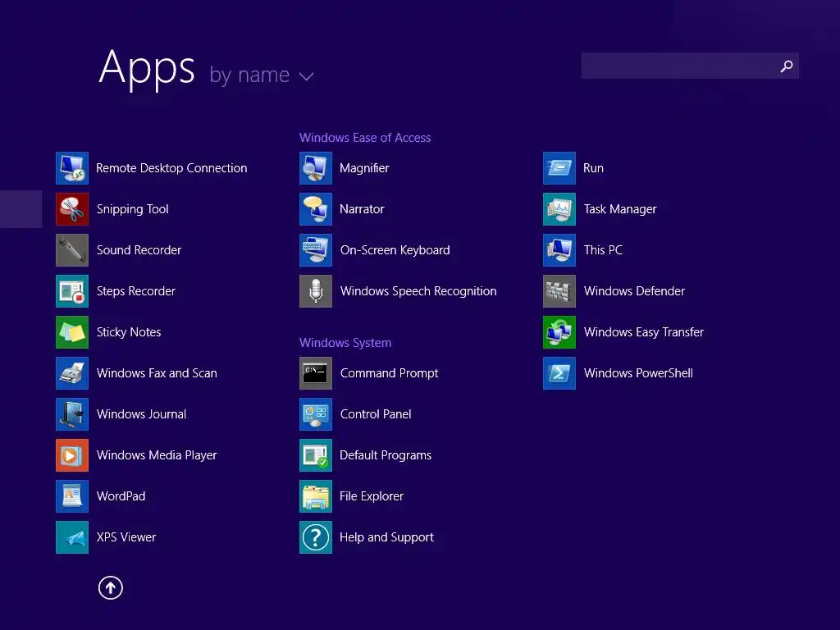This screenshot has height=630, width=840.
Task: Click the 'On-Screen Keyboard' label
Action: [395, 250]
